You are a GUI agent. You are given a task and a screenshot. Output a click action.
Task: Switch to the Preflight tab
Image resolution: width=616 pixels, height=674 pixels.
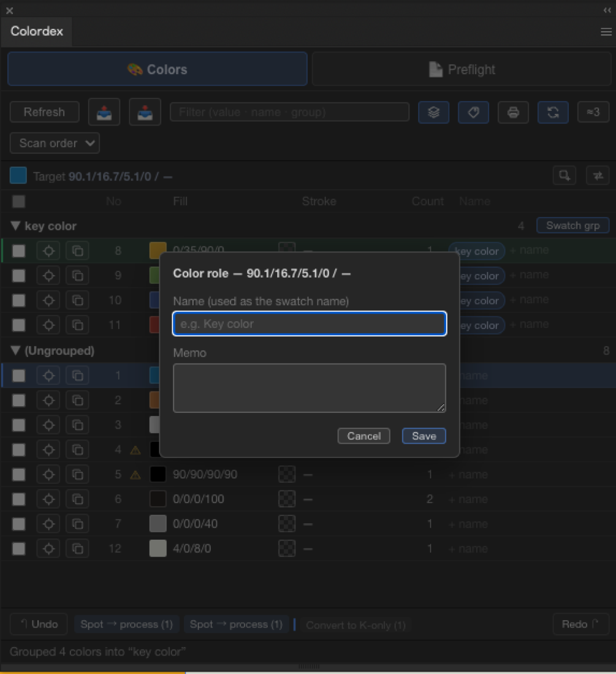click(x=462, y=69)
